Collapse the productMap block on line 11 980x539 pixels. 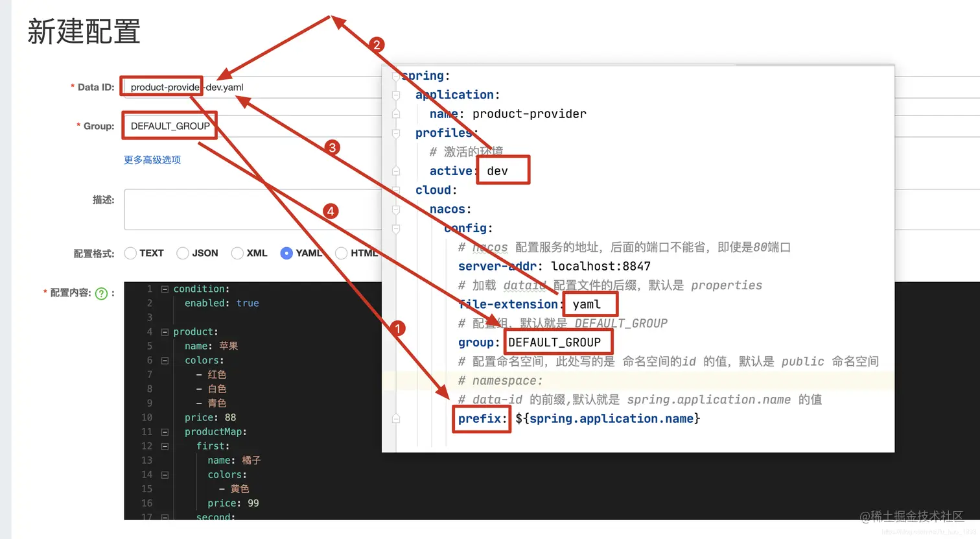click(x=165, y=432)
